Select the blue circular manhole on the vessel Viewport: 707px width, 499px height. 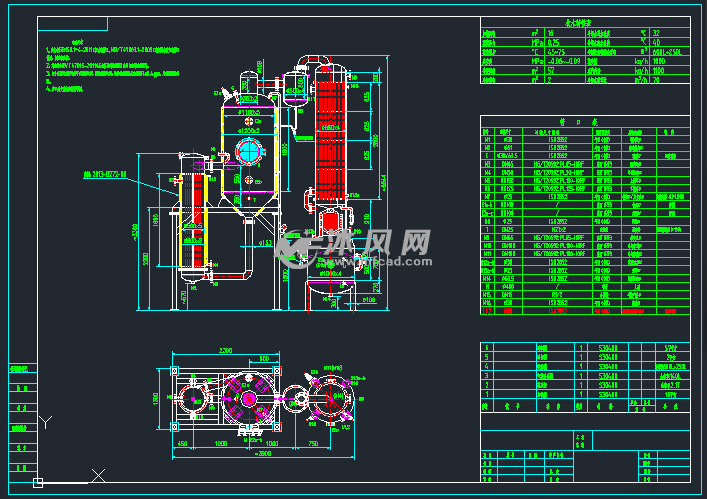coord(246,153)
